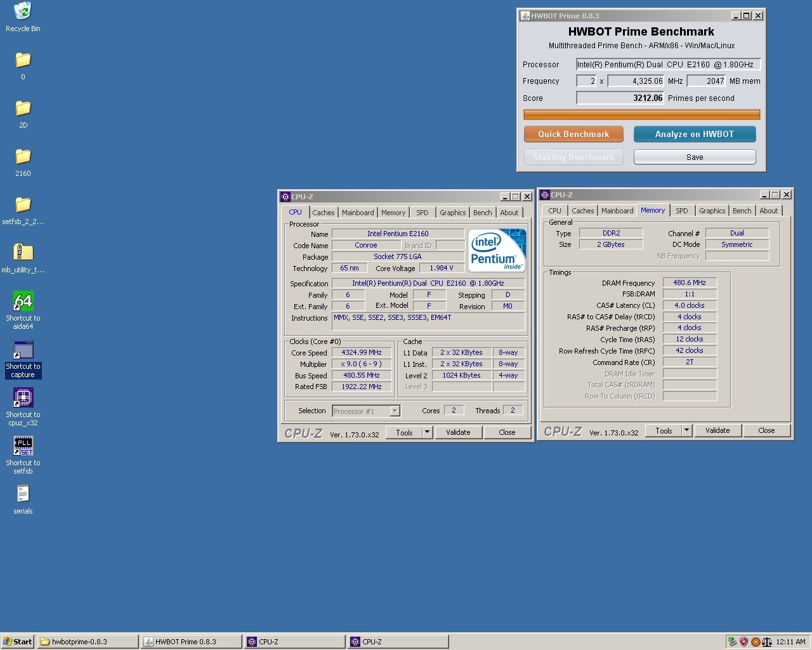Switch to first CPU-Z taskbar item
The height and width of the screenshot is (650, 812).
pyautogui.click(x=294, y=642)
